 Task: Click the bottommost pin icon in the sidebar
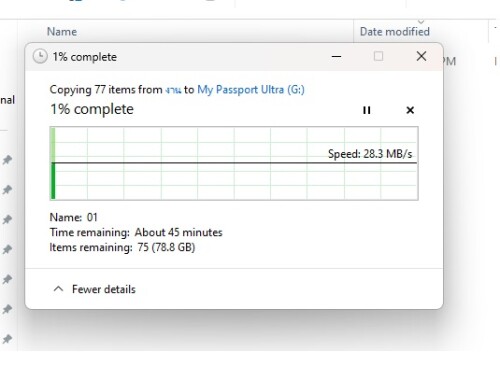7,339
